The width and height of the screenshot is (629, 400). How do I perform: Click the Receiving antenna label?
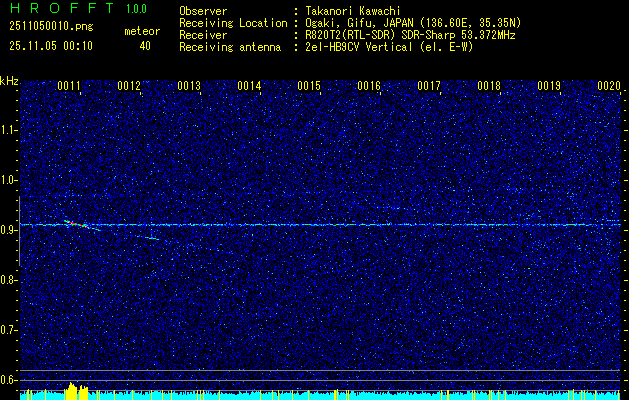(230, 47)
